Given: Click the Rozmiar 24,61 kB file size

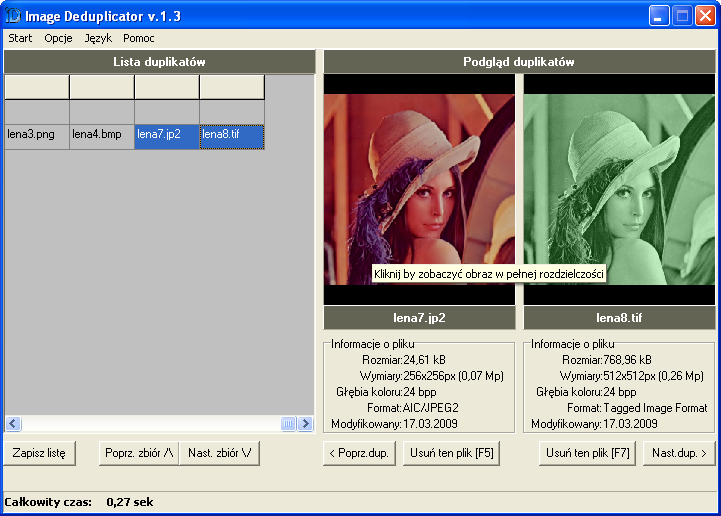Looking at the screenshot, I should click(x=404, y=360).
